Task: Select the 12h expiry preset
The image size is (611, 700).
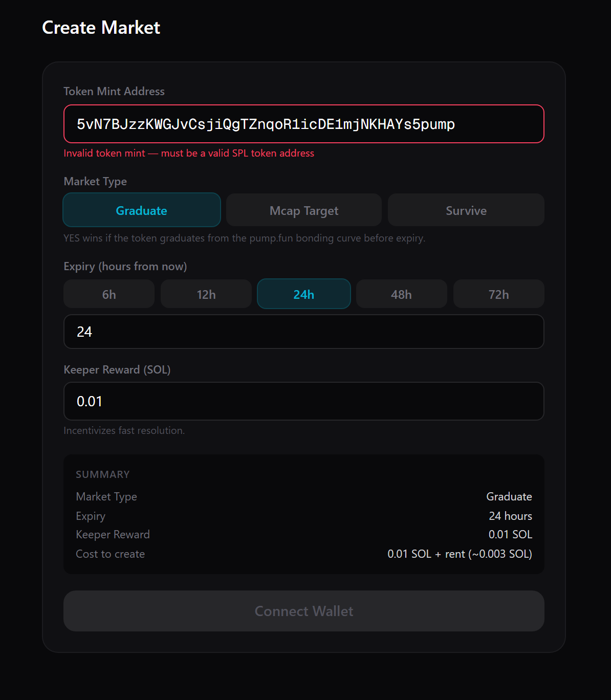Action: pos(206,294)
